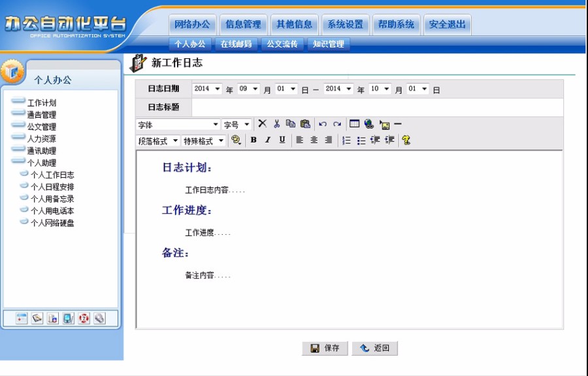Open the 字体 font dropdown
Screen dimensions: 588x376
[x=178, y=124]
